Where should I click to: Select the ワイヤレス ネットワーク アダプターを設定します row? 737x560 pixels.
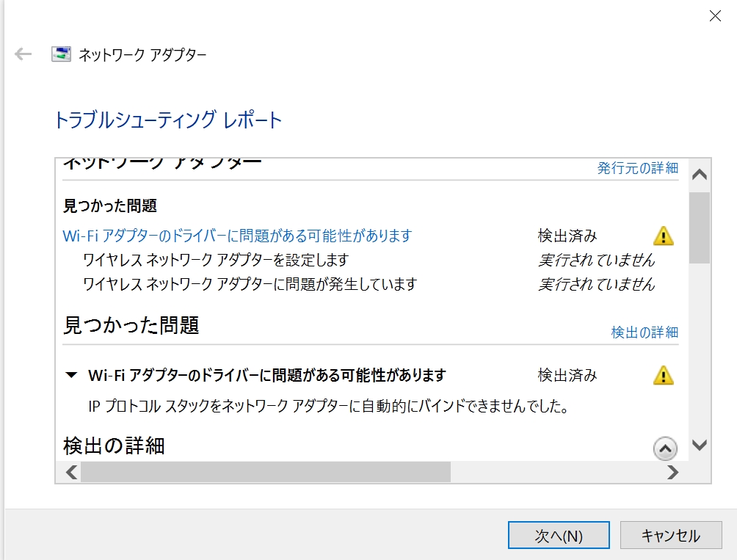[216, 260]
